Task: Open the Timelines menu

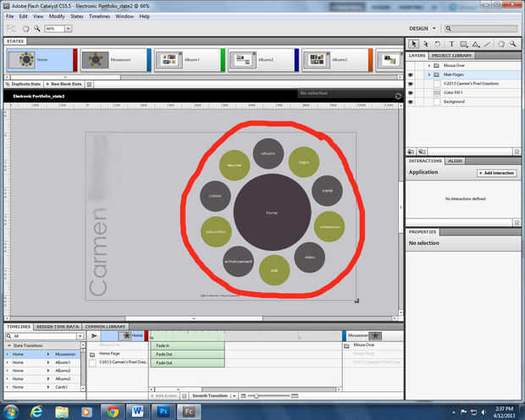Action: 99,16
